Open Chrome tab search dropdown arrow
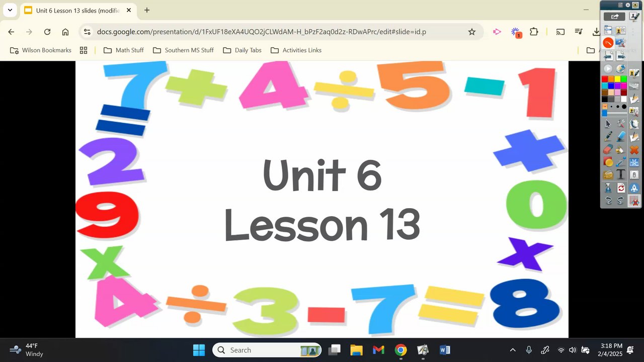This screenshot has width=644, height=362. pyautogui.click(x=10, y=10)
